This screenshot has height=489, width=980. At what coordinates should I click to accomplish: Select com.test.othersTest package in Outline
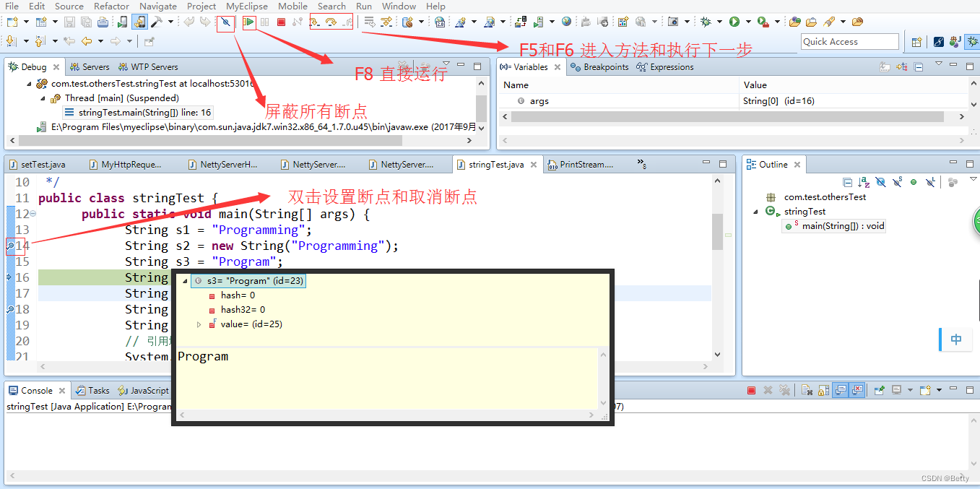pos(825,196)
